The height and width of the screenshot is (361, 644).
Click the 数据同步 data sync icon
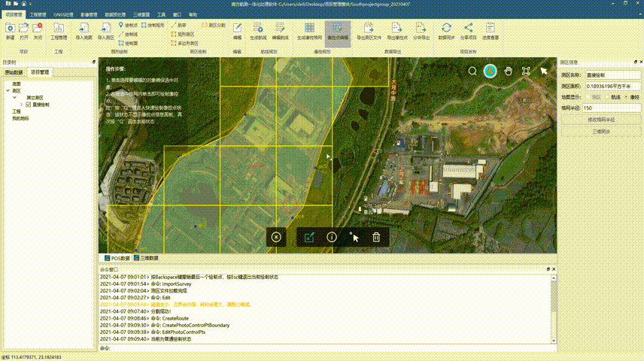pos(446,29)
